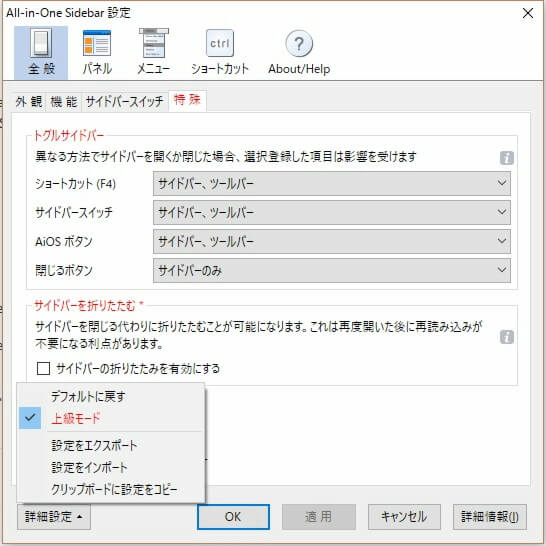This screenshot has height=546, width=546.
Task: Open the パネル settings pane
Action: (x=97, y=53)
